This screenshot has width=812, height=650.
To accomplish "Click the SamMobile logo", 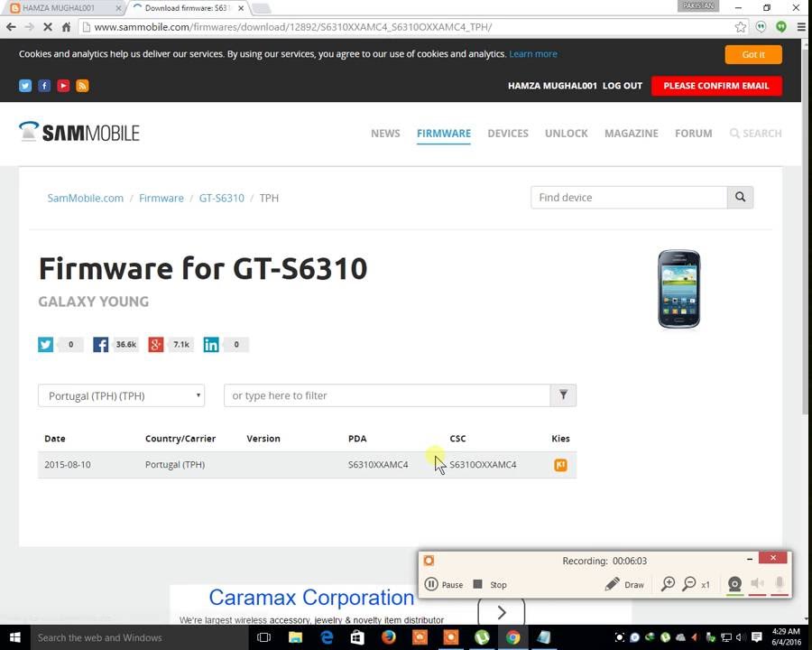I will pyautogui.click(x=79, y=132).
